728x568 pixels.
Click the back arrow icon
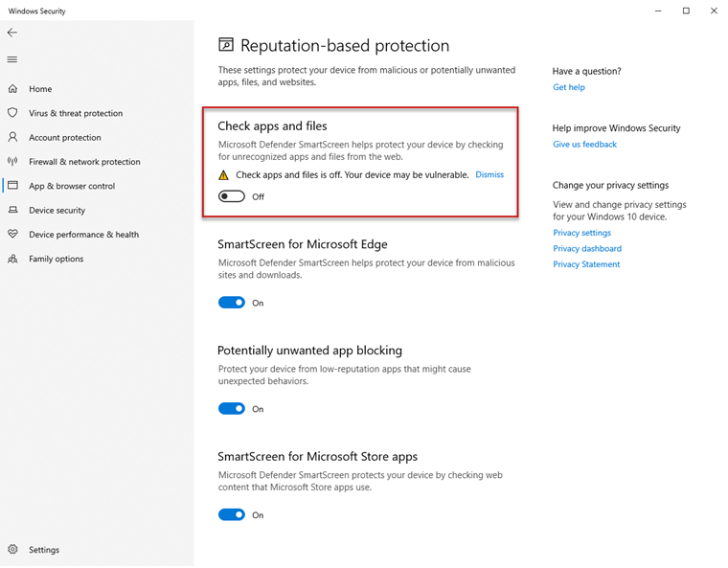[x=12, y=33]
